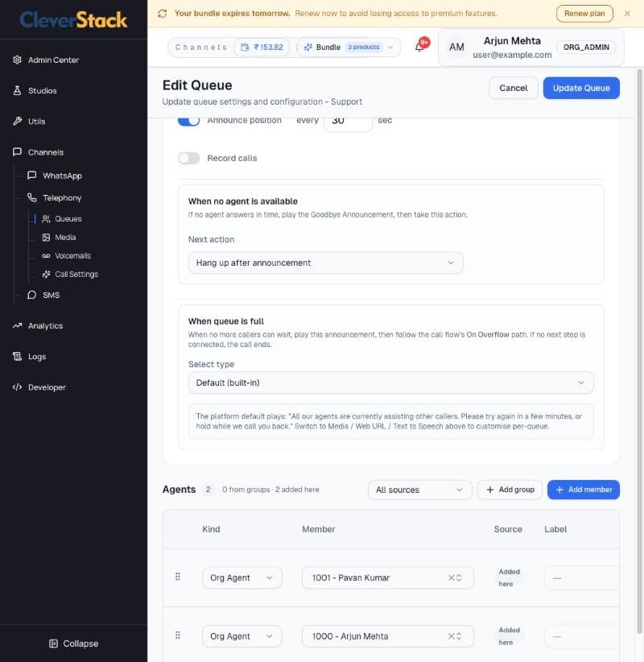Open the All sources filter dropdown

[x=419, y=490]
